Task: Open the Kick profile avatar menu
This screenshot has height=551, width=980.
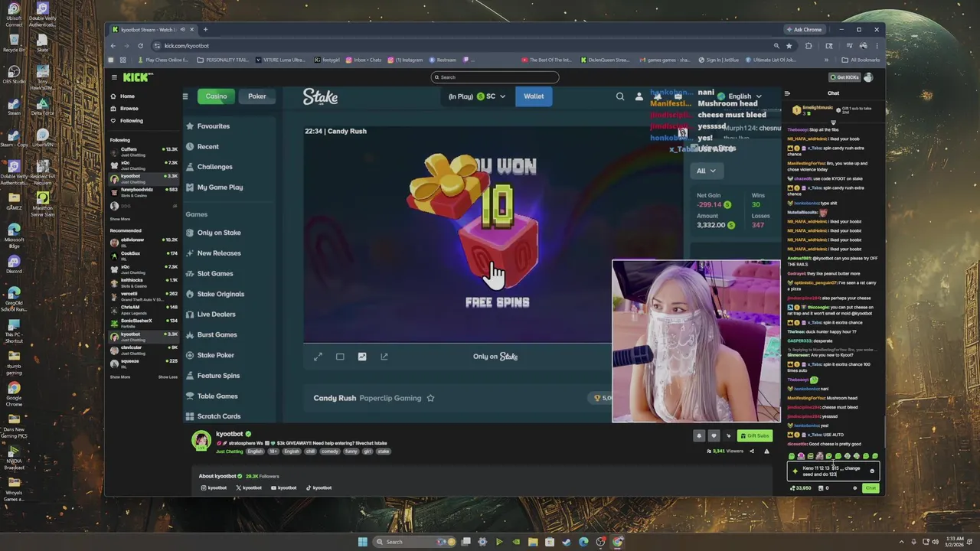Action: click(868, 77)
